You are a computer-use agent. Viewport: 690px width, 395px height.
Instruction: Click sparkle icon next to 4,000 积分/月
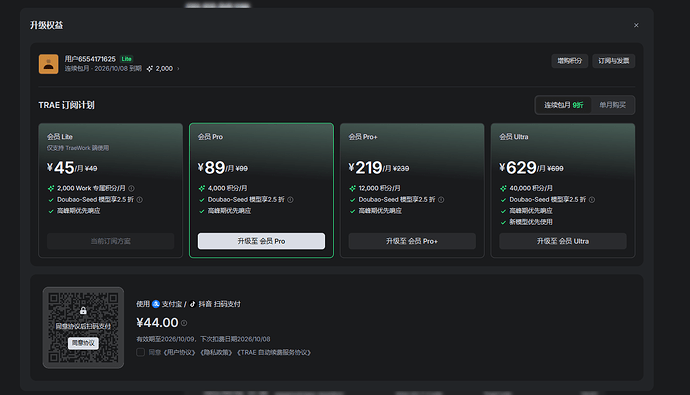tap(202, 188)
